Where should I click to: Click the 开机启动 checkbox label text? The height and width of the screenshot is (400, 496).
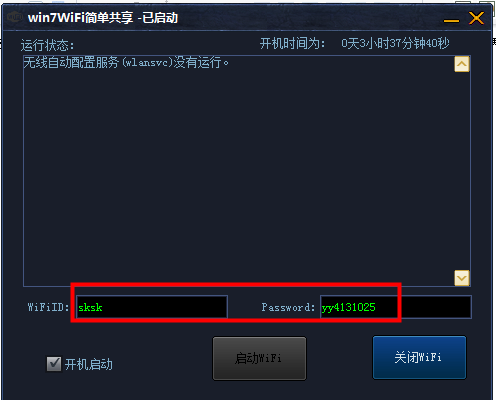coord(89,364)
